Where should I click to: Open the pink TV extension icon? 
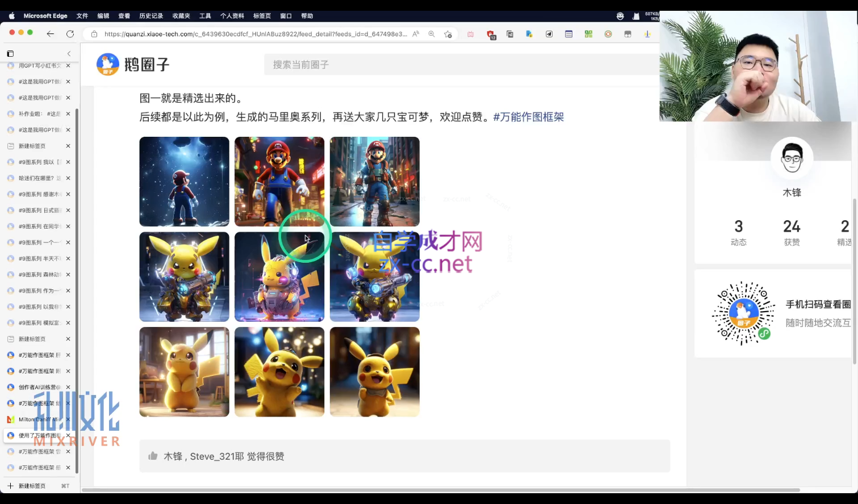pos(471,34)
